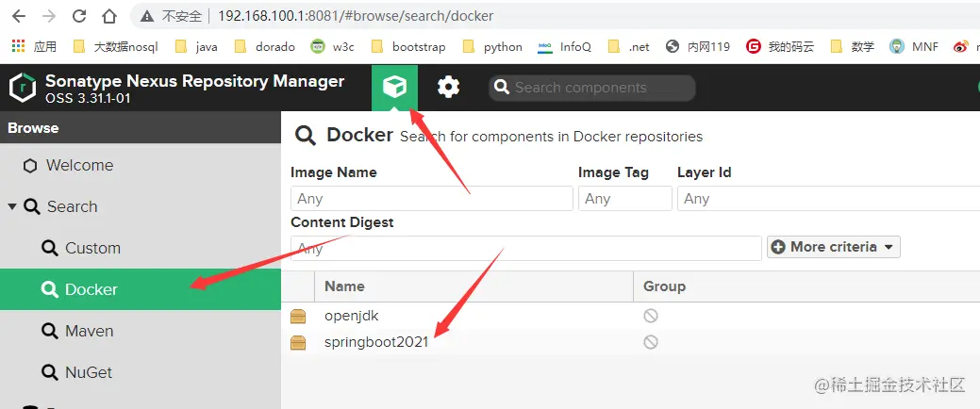The width and height of the screenshot is (980, 409).
Task: Collapse the Search tree node arrow
Action: (x=12, y=206)
